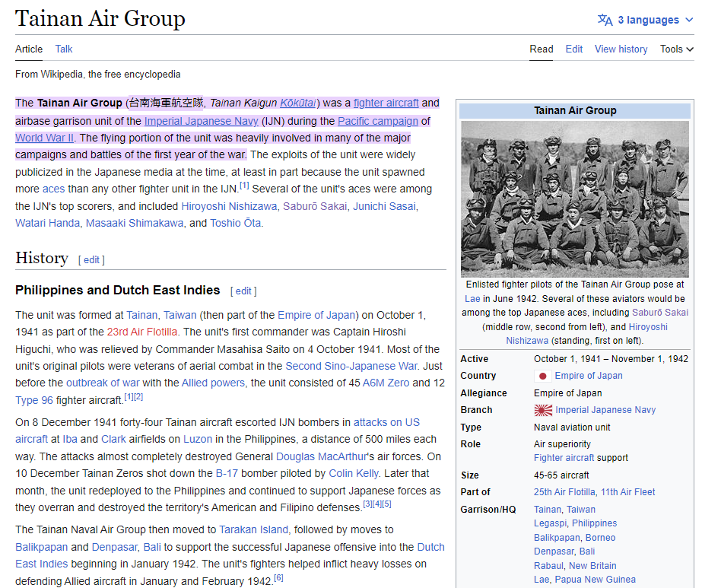The width and height of the screenshot is (702, 588).
Task: Select the Article tab
Action: [29, 49]
